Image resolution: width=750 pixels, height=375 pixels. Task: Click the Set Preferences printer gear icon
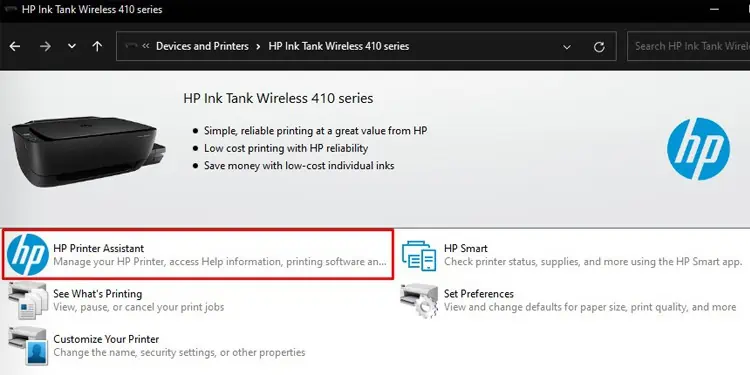(x=419, y=300)
